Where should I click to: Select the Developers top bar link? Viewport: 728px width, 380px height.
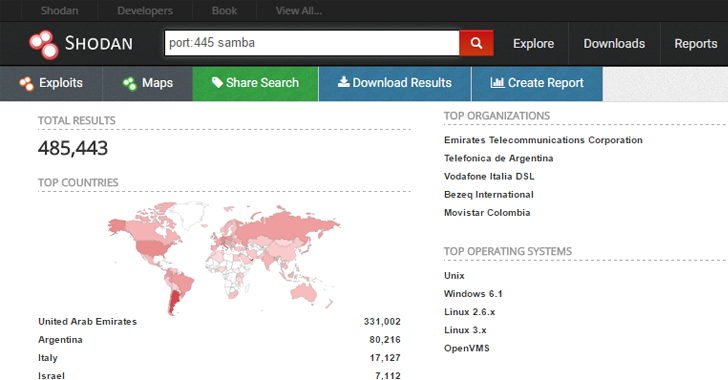click(x=145, y=11)
